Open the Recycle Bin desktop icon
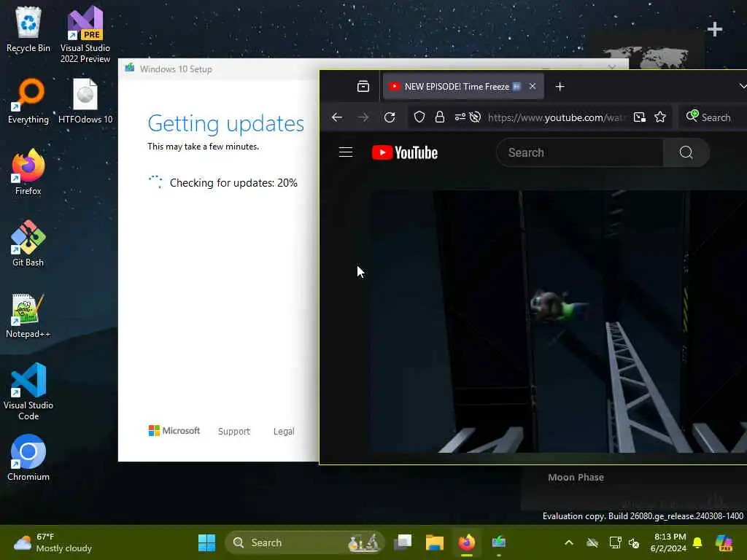The width and height of the screenshot is (747, 560). pyautogui.click(x=28, y=29)
